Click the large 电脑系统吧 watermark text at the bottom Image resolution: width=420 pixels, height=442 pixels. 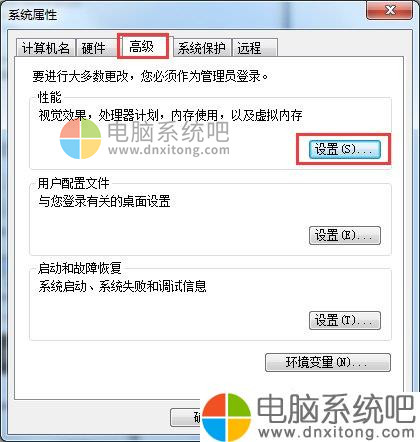coord(336,408)
